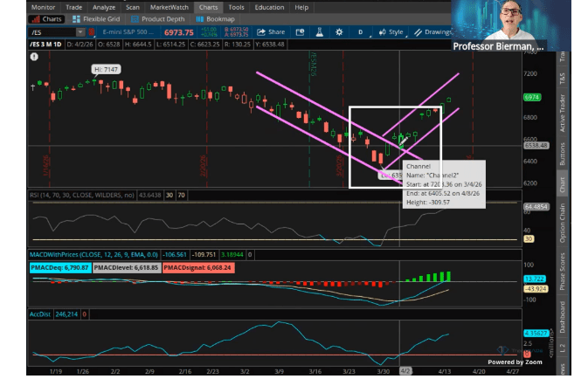
Task: Click the RSI level 70 box
Action: (x=181, y=196)
